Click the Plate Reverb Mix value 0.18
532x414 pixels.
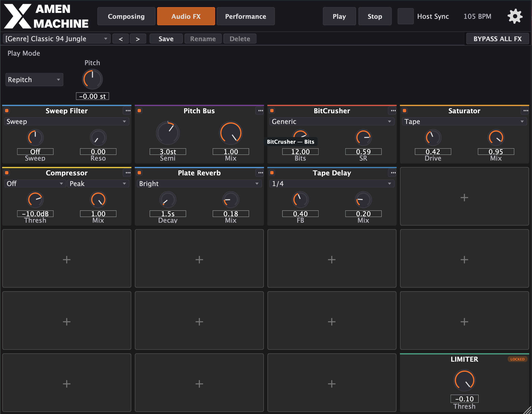231,214
